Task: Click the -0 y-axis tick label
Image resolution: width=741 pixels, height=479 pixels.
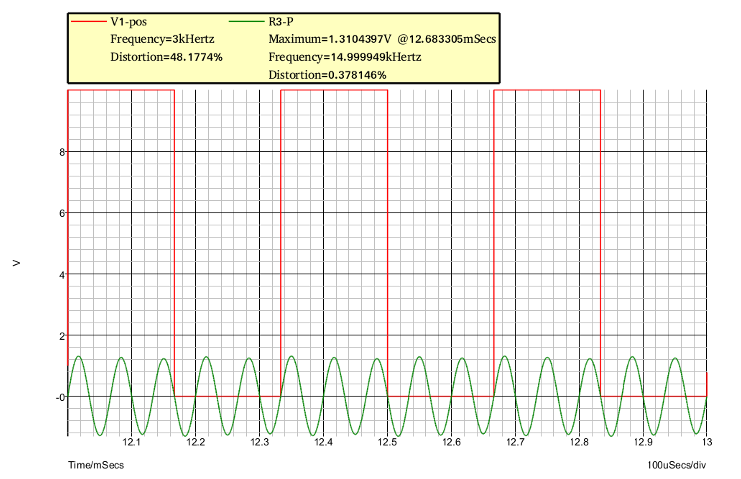Action: (x=60, y=397)
